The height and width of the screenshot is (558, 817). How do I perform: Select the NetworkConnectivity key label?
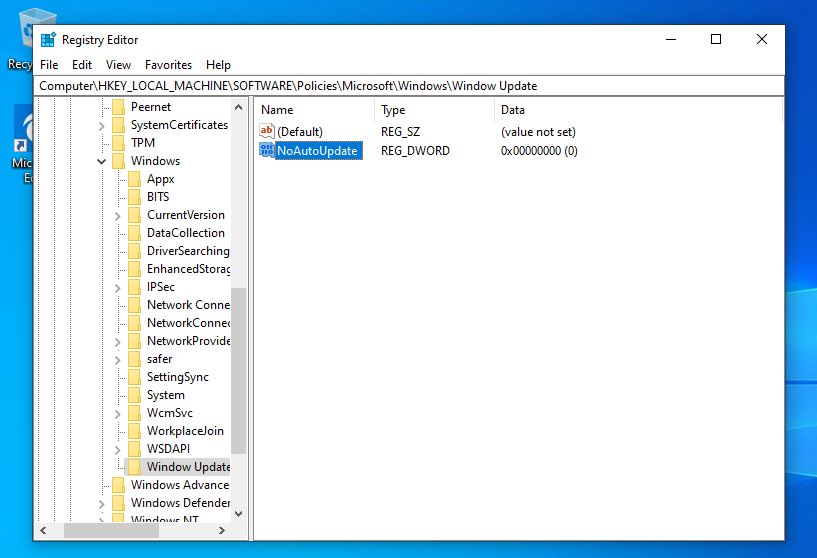pos(189,323)
